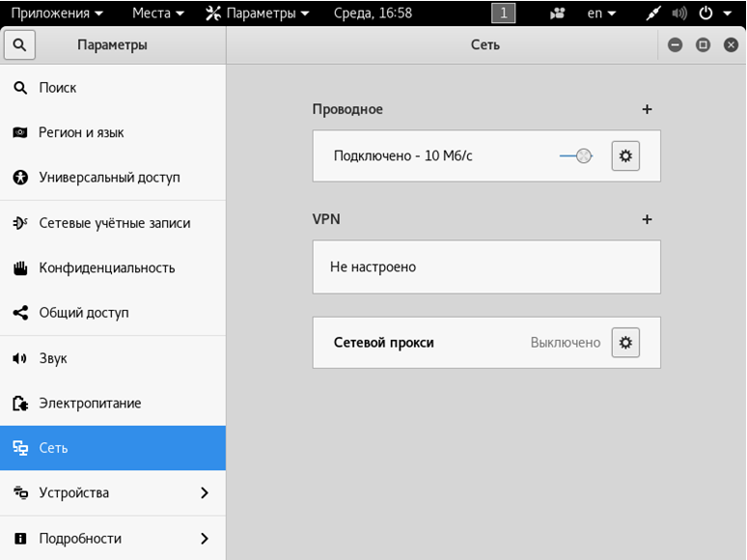
Task: Open the Поиск settings section
Action: pos(113,88)
